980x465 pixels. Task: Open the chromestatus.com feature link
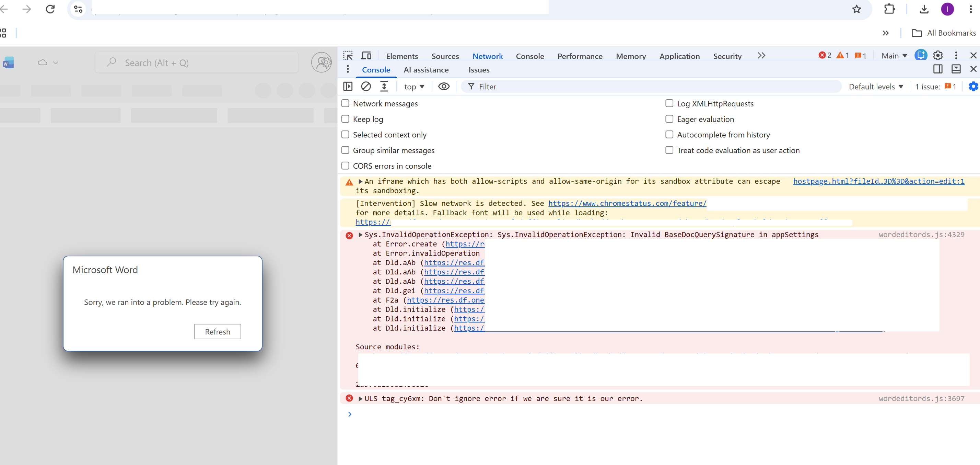coord(627,204)
